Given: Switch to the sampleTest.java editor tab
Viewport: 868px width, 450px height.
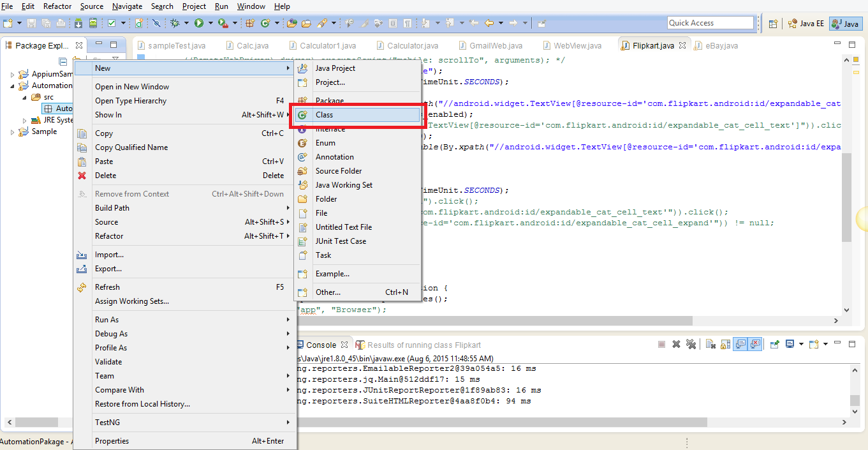Looking at the screenshot, I should click(x=171, y=45).
